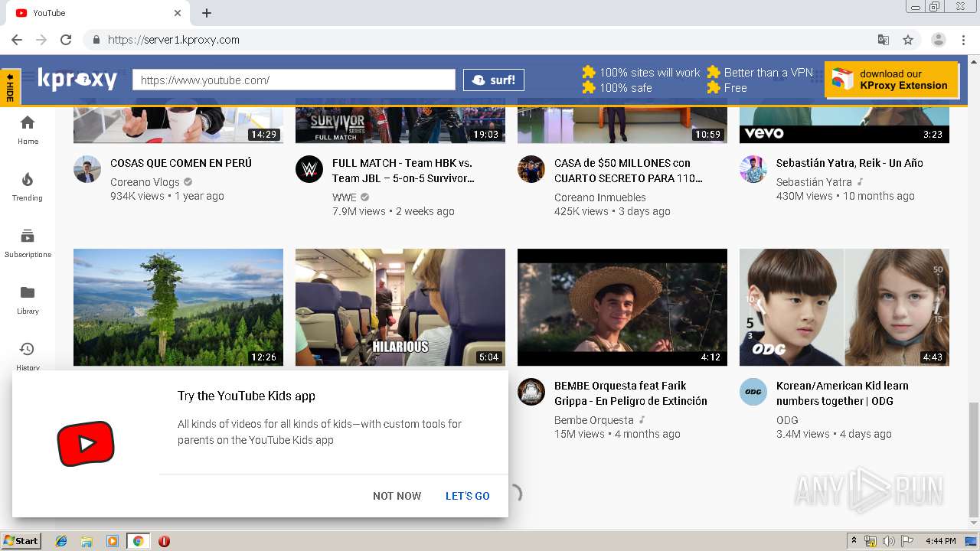This screenshot has height=551, width=980.
Task: Dismiss the popup with NOT NOW
Action: coord(397,496)
